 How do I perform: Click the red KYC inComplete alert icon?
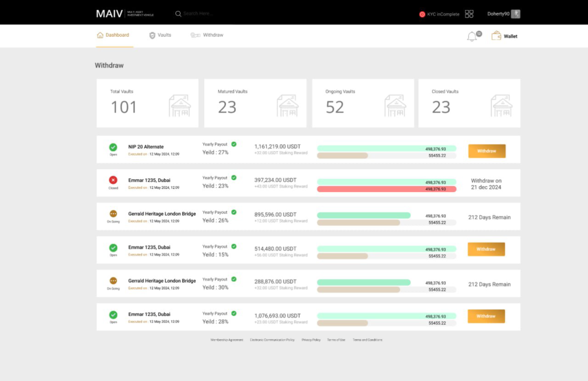click(422, 14)
